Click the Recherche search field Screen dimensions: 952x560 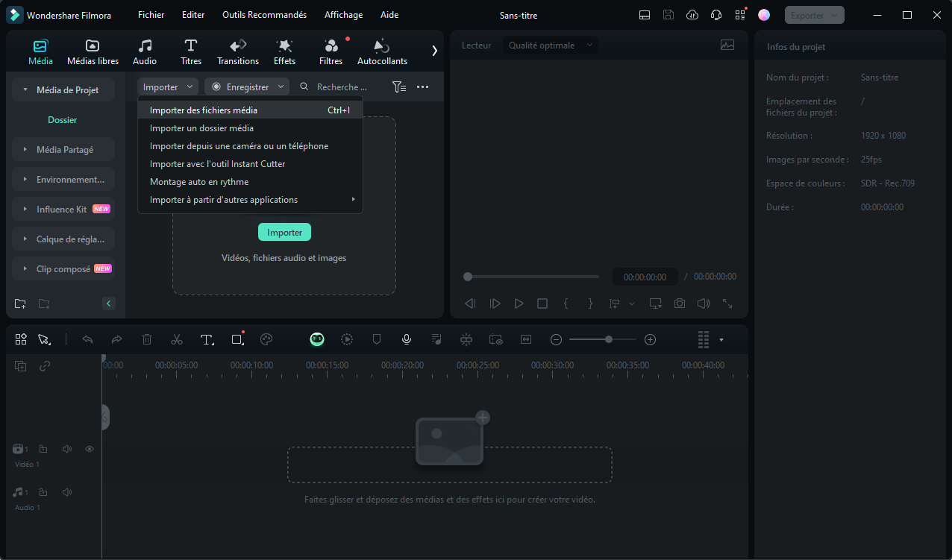(341, 87)
